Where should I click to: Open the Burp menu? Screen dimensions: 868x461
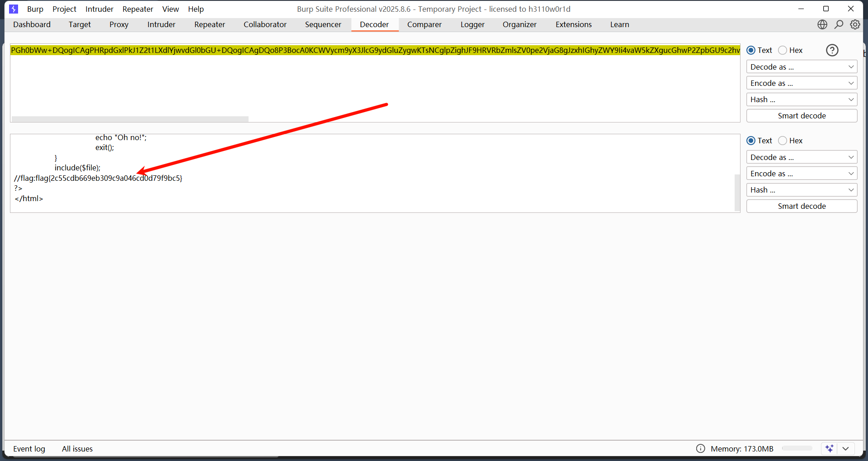tap(35, 9)
